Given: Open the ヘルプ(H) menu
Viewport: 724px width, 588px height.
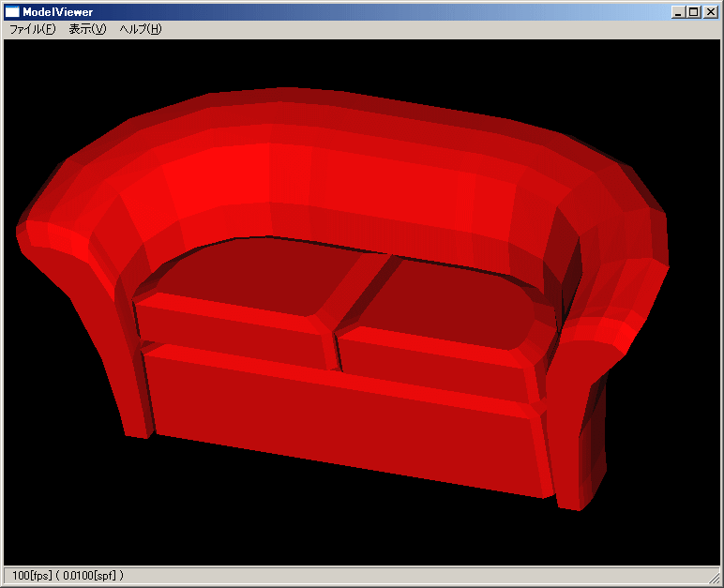Looking at the screenshot, I should point(141,29).
